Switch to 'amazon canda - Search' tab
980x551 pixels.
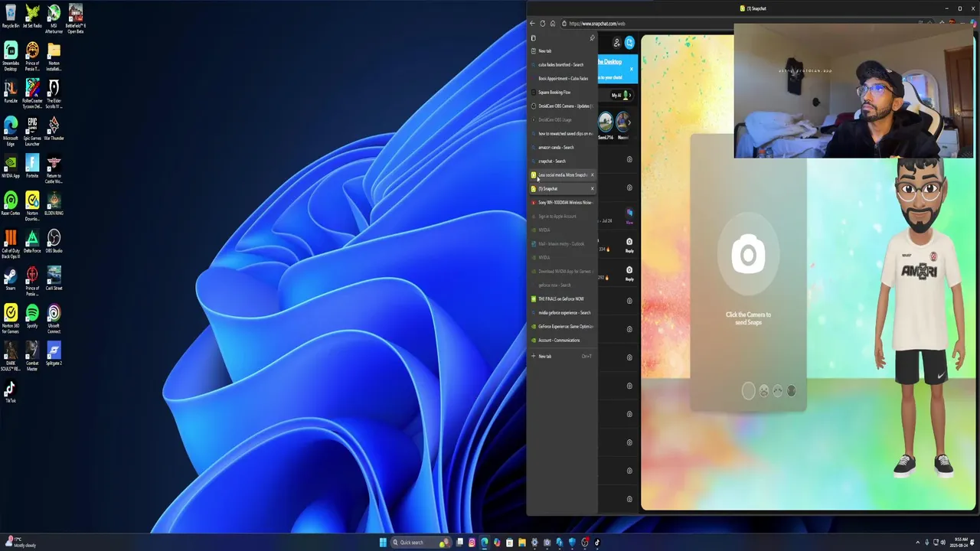click(x=563, y=147)
